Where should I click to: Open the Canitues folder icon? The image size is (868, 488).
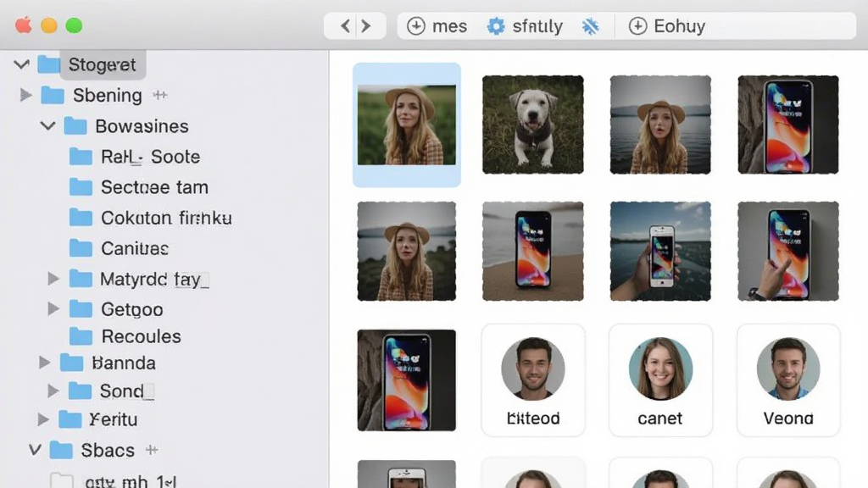pos(81,248)
